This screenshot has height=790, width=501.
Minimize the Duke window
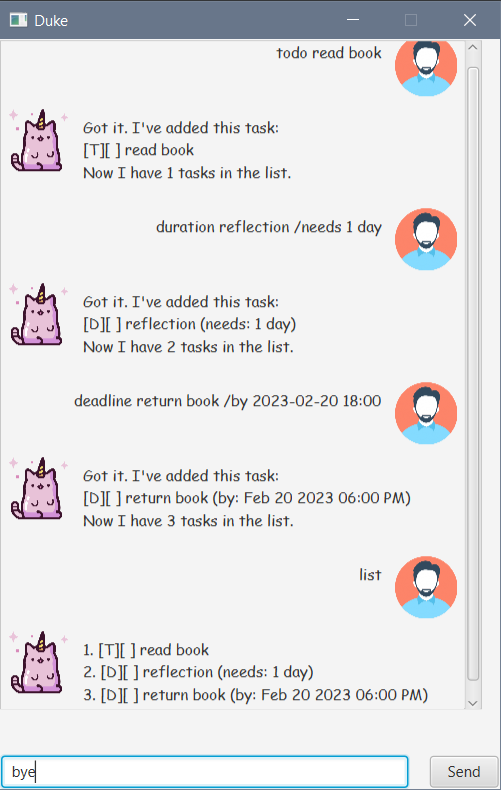click(x=353, y=20)
